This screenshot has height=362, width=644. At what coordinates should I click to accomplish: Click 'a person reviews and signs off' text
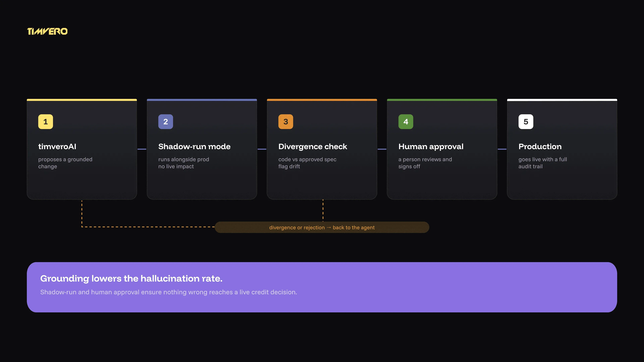425,163
